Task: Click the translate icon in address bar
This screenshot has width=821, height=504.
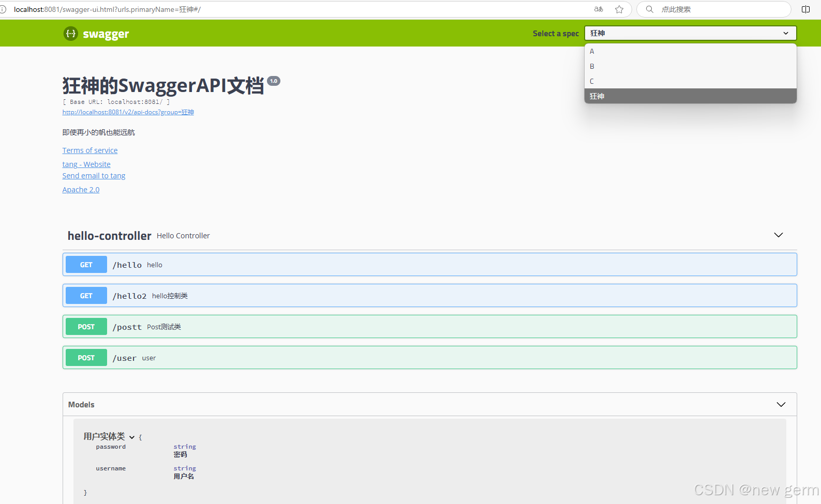Action: 599,9
